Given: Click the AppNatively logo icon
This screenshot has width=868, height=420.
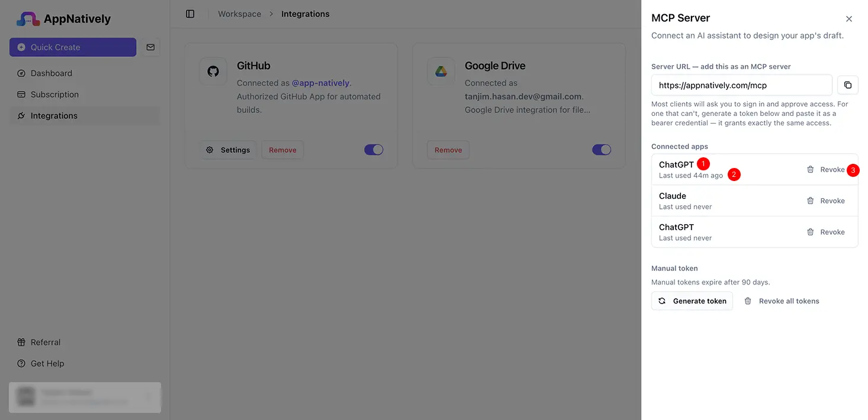Looking at the screenshot, I should tap(28, 19).
